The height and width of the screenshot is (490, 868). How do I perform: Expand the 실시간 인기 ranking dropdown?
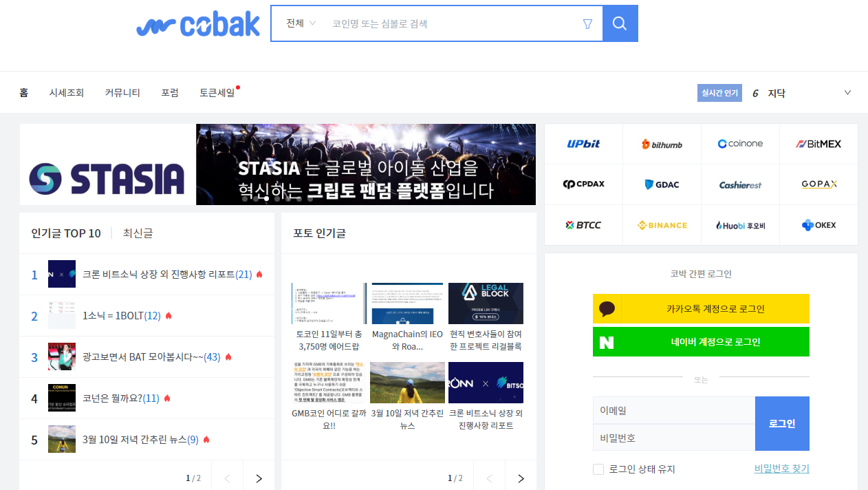[x=847, y=93]
